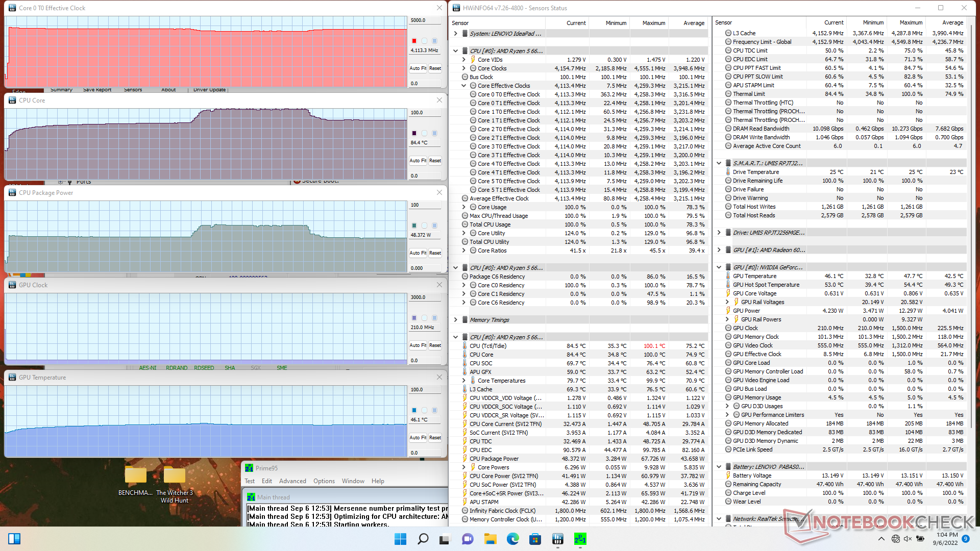Collapse the Core Effective Clocks tree node

463,86
